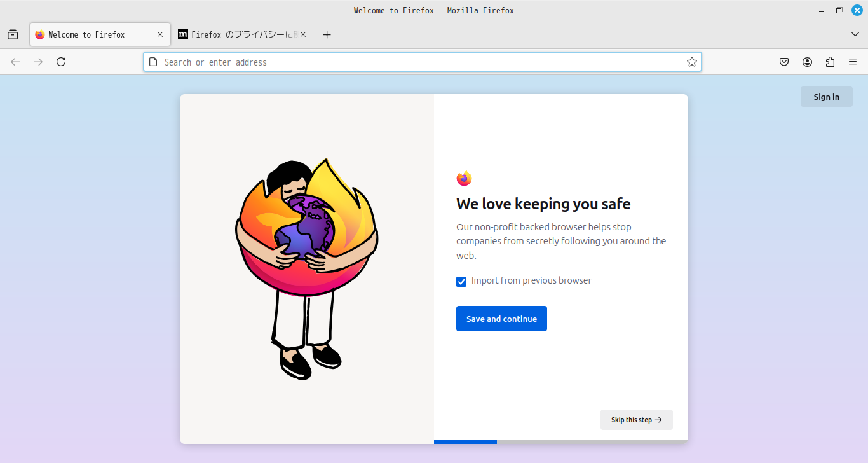Click Skip this step
This screenshot has width=868, height=463.
(636, 420)
